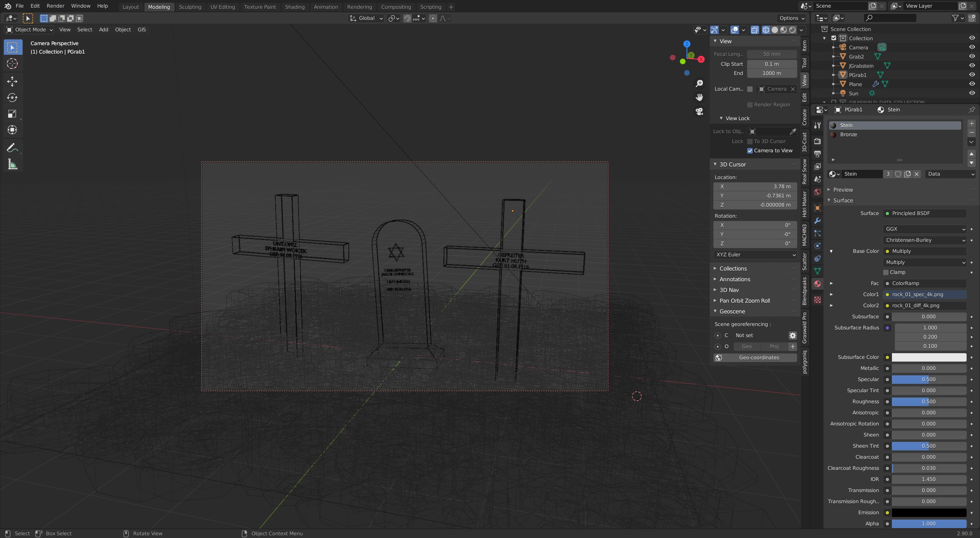Toggle camera view in viewport
Screen dimensions: 980x538
pyautogui.click(x=699, y=111)
